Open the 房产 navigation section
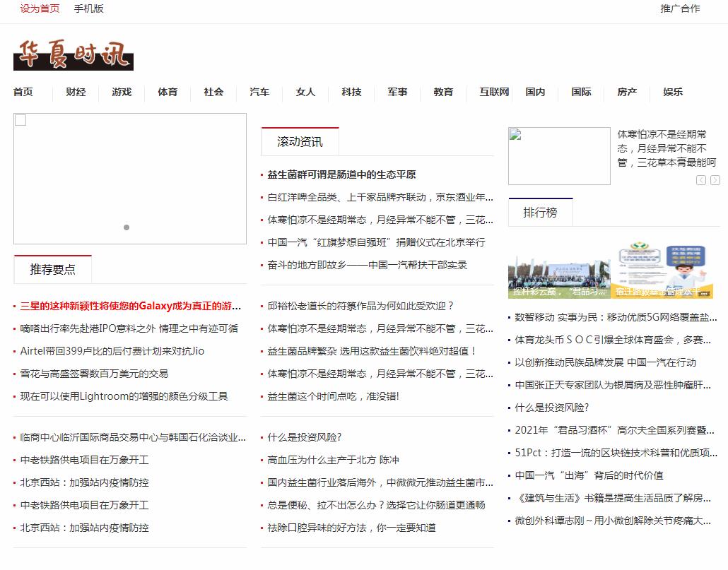This screenshot has height=570, width=728. tap(627, 92)
